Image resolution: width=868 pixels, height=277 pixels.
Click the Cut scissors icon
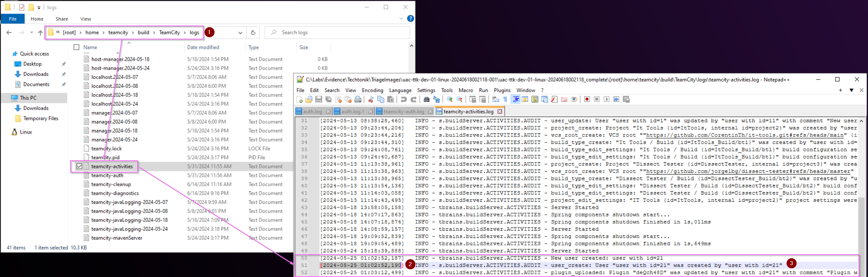click(x=371, y=99)
